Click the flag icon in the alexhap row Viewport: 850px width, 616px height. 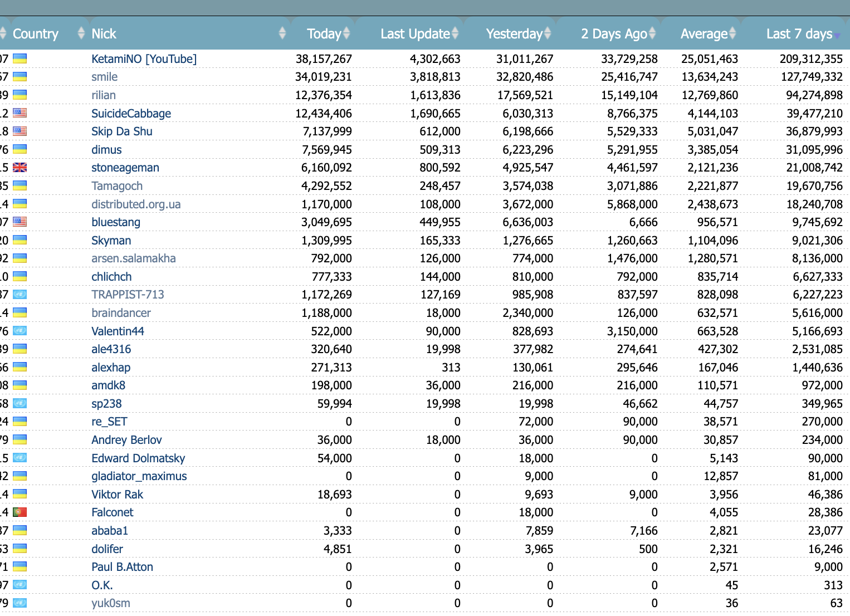pos(20,367)
